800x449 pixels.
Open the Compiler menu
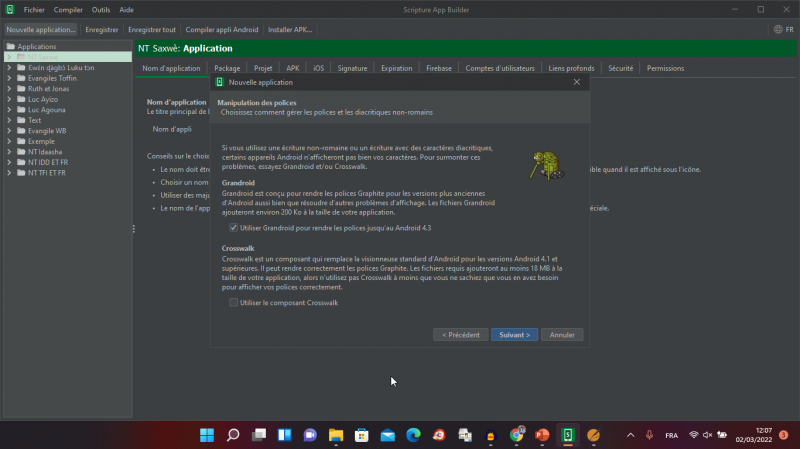coord(68,9)
